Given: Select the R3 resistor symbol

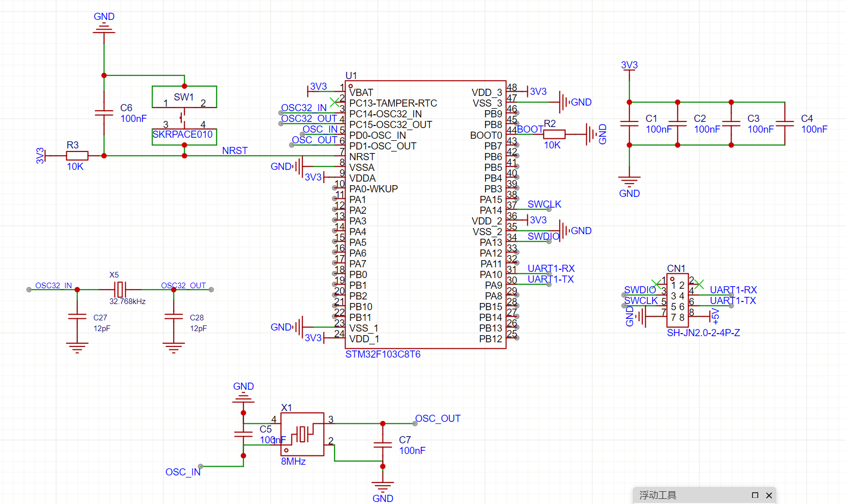Looking at the screenshot, I should [x=77, y=156].
